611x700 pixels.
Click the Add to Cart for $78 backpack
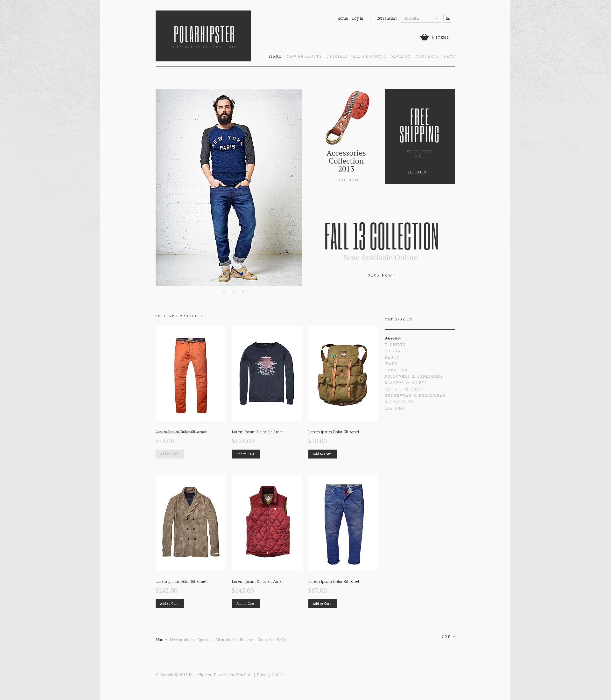[x=322, y=454]
